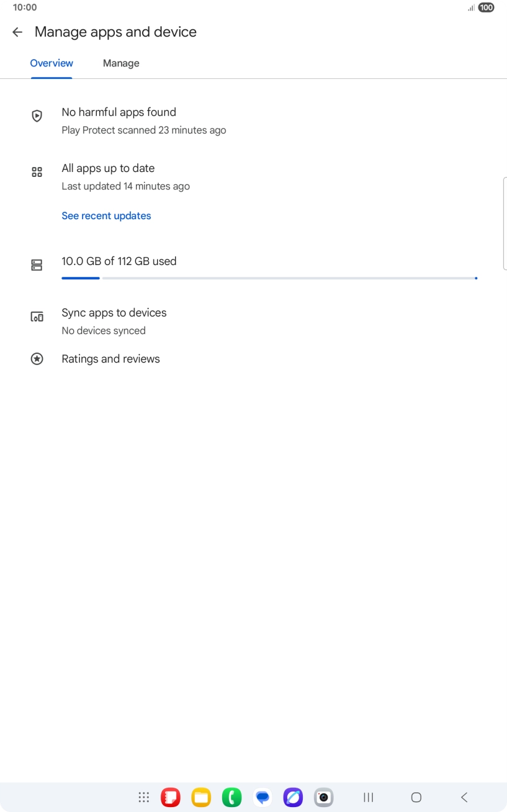
Task: Launch the red Notes app in taskbar
Action: pos(171,797)
